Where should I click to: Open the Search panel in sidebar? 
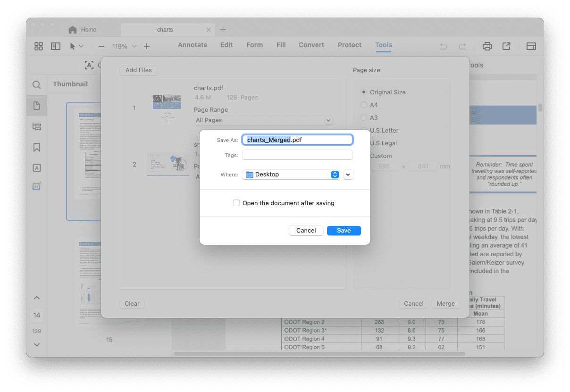(36, 84)
